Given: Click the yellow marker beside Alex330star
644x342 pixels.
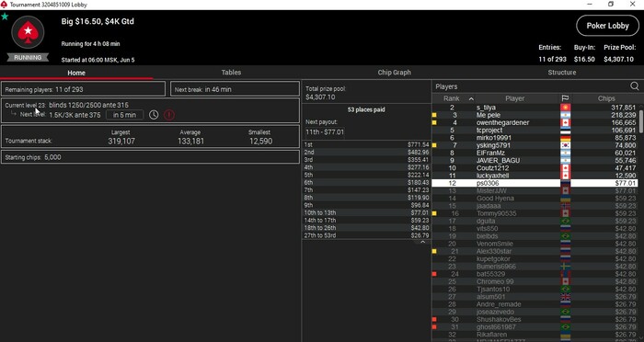Looking at the screenshot, I should click(434, 251).
